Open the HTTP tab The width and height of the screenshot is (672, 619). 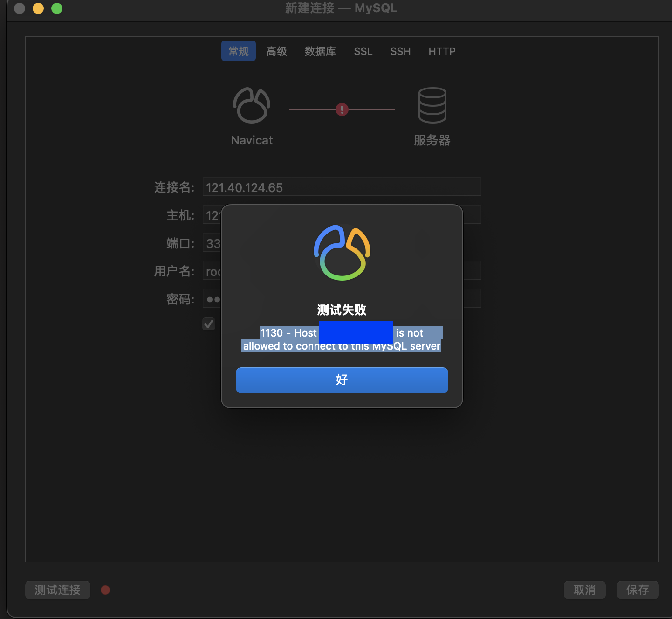tap(442, 51)
